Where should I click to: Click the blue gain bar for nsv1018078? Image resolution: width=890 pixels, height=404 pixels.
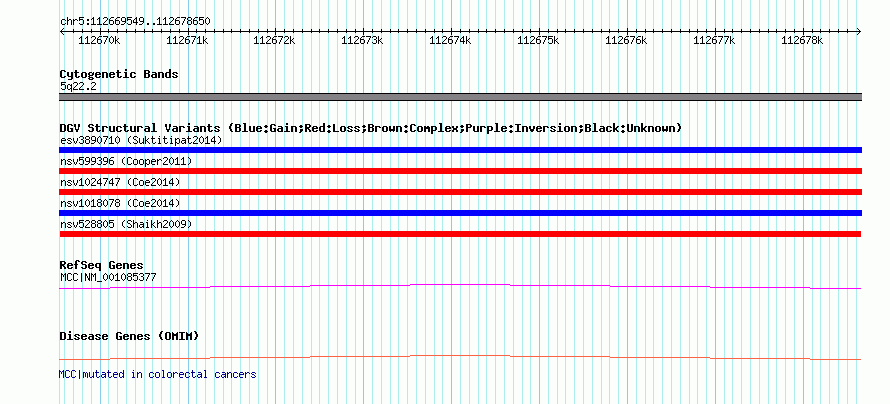(x=460, y=213)
